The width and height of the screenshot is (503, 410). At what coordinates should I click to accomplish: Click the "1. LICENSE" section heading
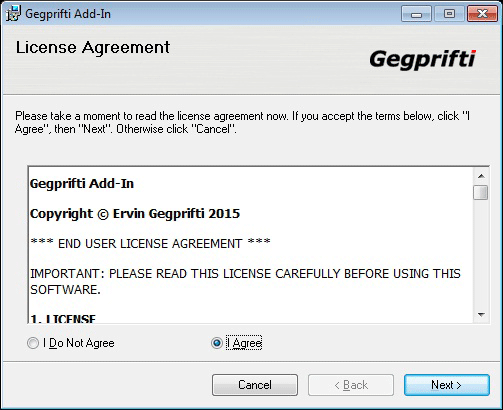pyautogui.click(x=63, y=318)
